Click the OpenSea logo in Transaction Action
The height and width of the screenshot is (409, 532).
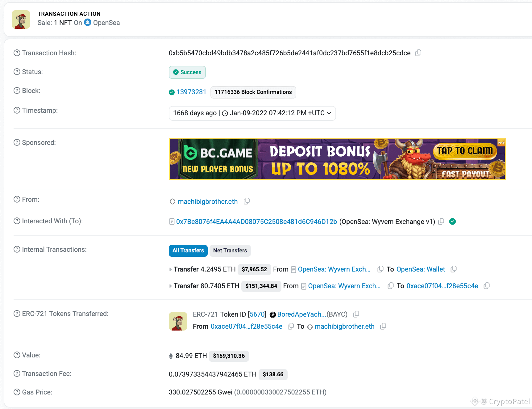click(x=88, y=22)
